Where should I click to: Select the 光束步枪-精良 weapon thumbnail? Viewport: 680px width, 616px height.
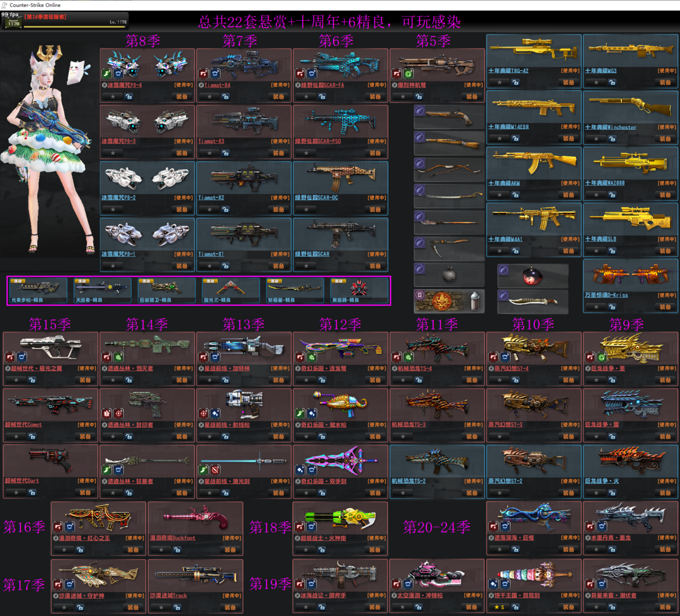[x=38, y=289]
